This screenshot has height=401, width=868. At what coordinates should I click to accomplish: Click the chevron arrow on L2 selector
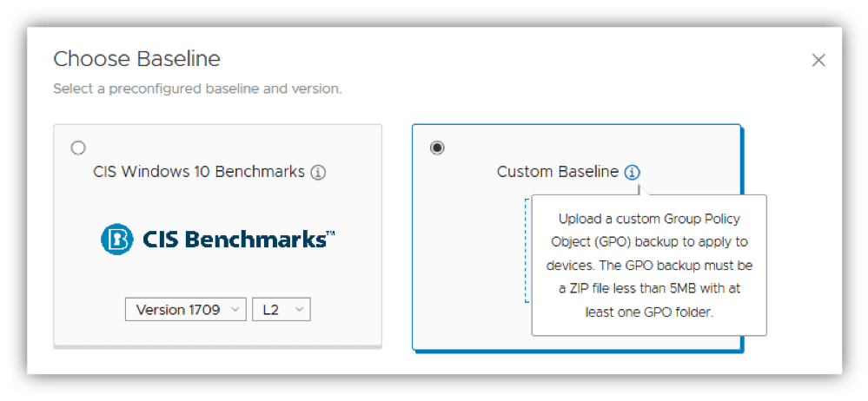tap(300, 310)
